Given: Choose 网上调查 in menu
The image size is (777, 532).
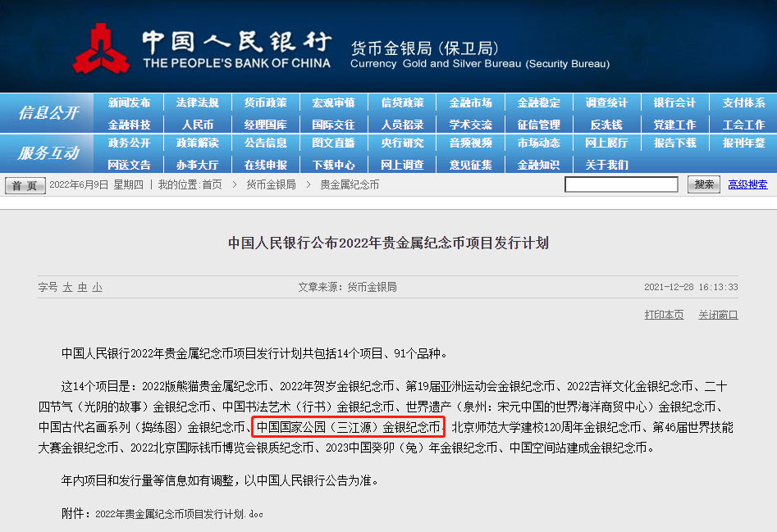Looking at the screenshot, I should tap(402, 165).
